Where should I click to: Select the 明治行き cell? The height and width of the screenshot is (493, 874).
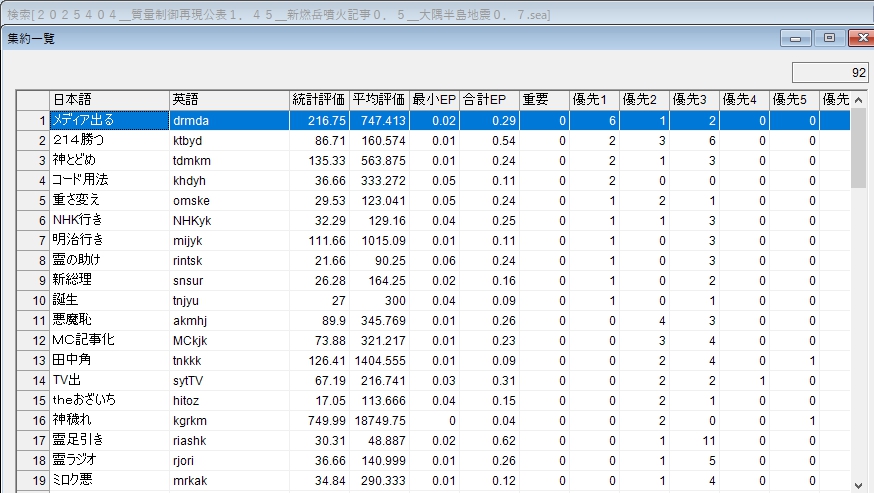(x=109, y=240)
